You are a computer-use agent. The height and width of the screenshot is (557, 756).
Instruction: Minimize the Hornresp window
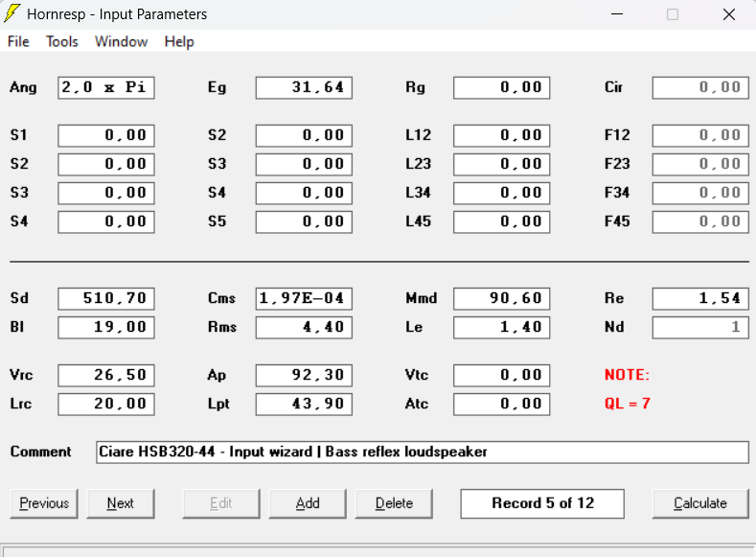click(617, 14)
